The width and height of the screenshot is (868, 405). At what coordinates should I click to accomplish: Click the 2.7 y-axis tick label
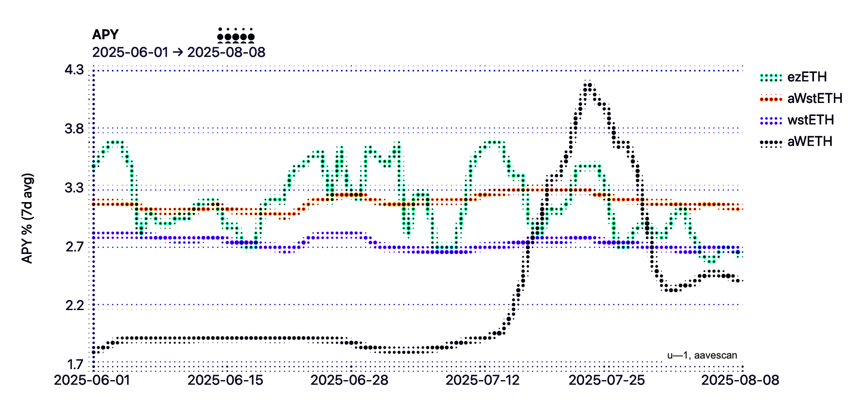click(x=74, y=247)
